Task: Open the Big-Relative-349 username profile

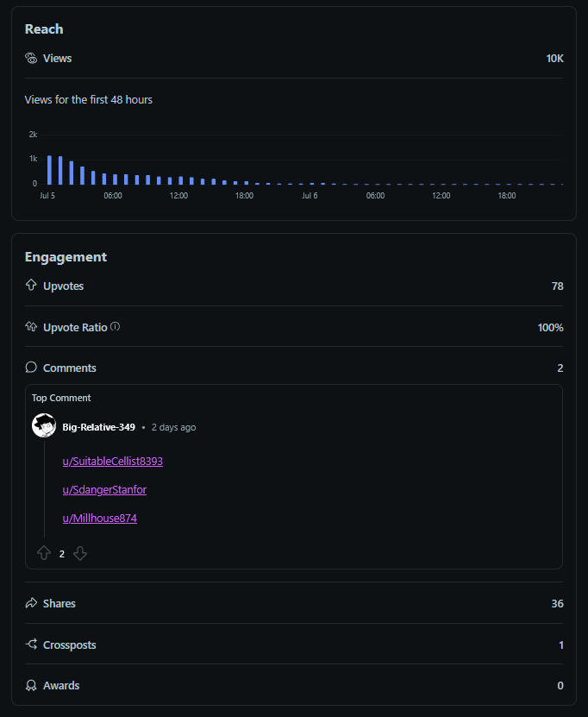Action: [98, 427]
